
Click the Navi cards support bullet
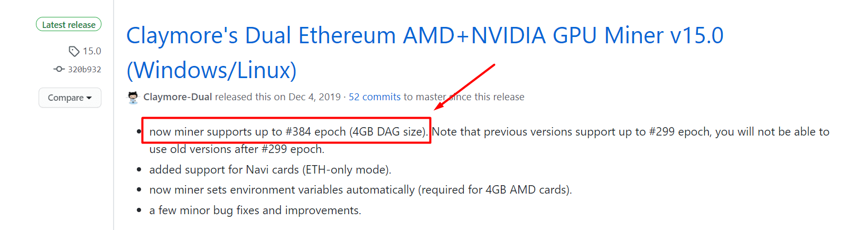tap(270, 169)
